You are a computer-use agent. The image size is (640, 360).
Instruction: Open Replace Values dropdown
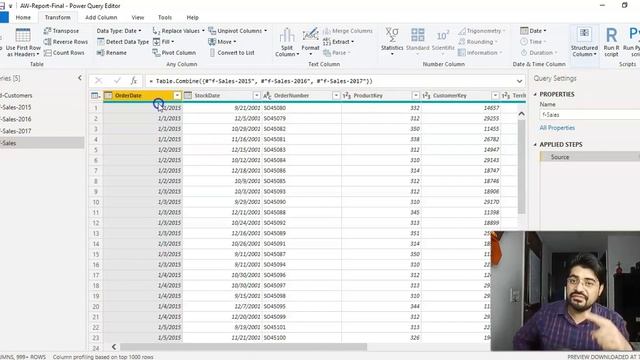pyautogui.click(x=178, y=31)
